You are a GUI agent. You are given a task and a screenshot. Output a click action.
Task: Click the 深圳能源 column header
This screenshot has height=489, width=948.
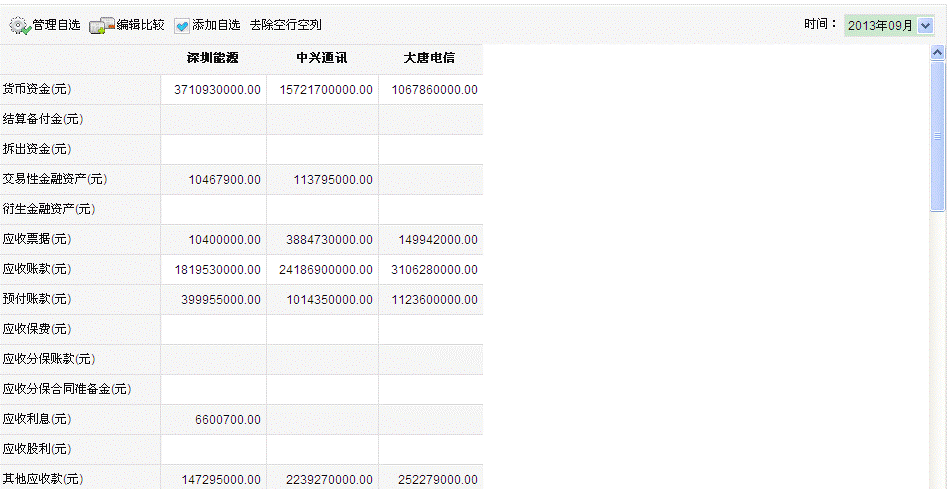[x=212, y=59]
